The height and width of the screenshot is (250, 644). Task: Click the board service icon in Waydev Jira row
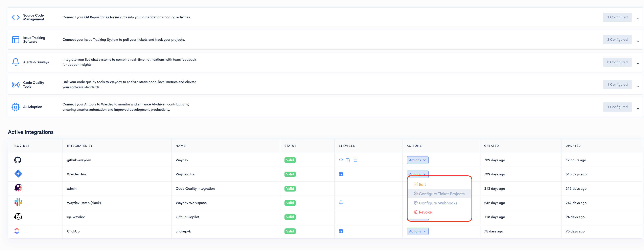[341, 174]
